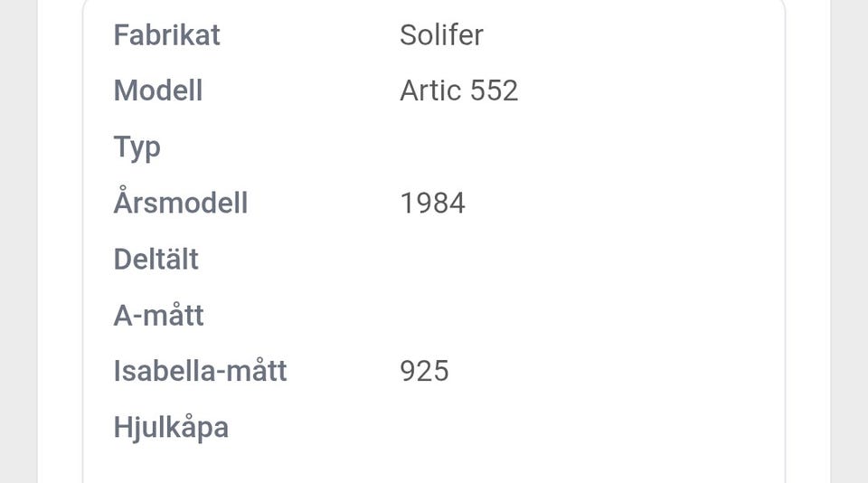868x483 pixels.
Task: Click the gray margin right of the card
Action: [x=850, y=241]
